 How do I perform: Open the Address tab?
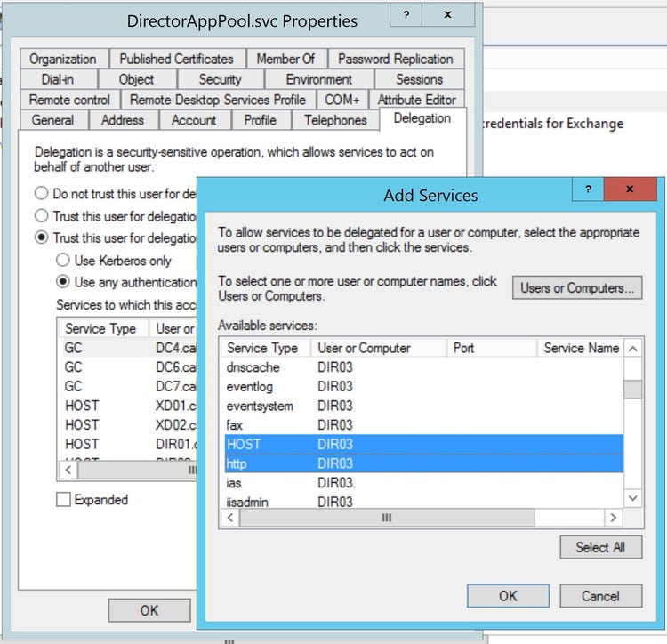123,120
